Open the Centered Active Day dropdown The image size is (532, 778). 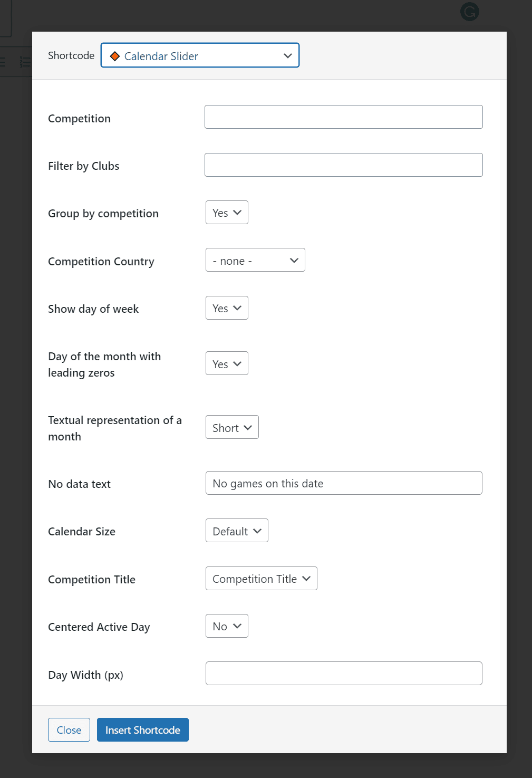click(226, 626)
